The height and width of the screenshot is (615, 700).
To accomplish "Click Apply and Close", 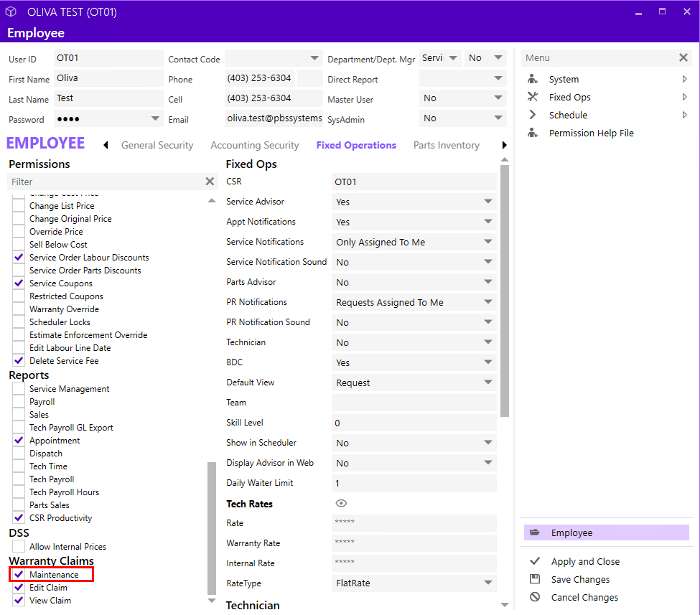I will coord(585,561).
